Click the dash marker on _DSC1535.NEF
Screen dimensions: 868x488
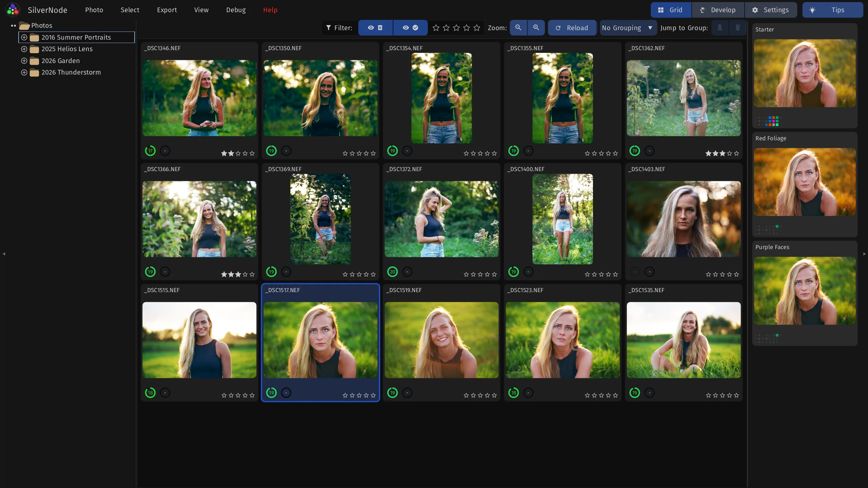tap(649, 393)
